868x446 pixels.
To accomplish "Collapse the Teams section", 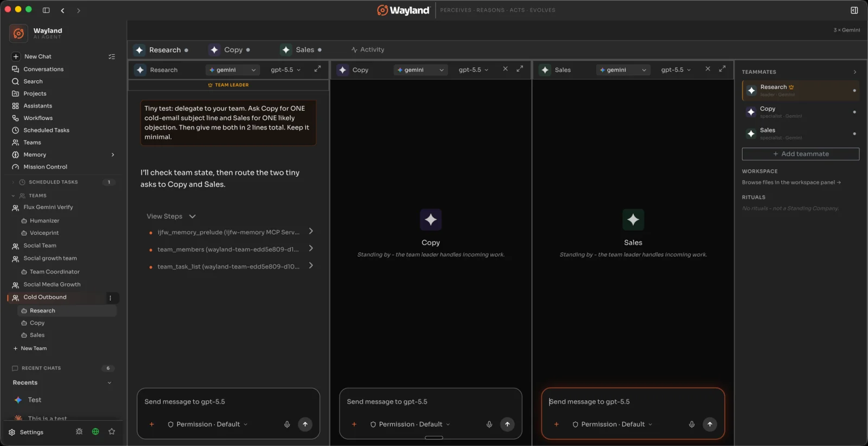I will (13, 196).
